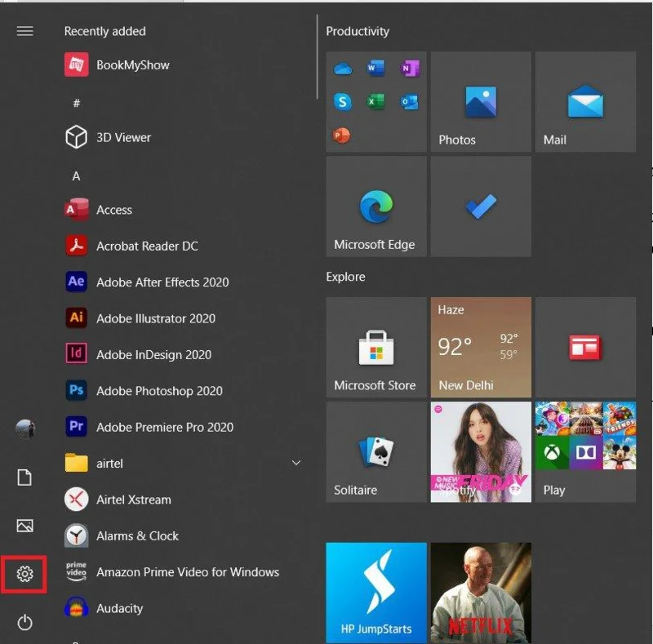Viewport: 653px width, 644px height.
Task: Open Pictures from the sidebar
Action: pos(24,526)
